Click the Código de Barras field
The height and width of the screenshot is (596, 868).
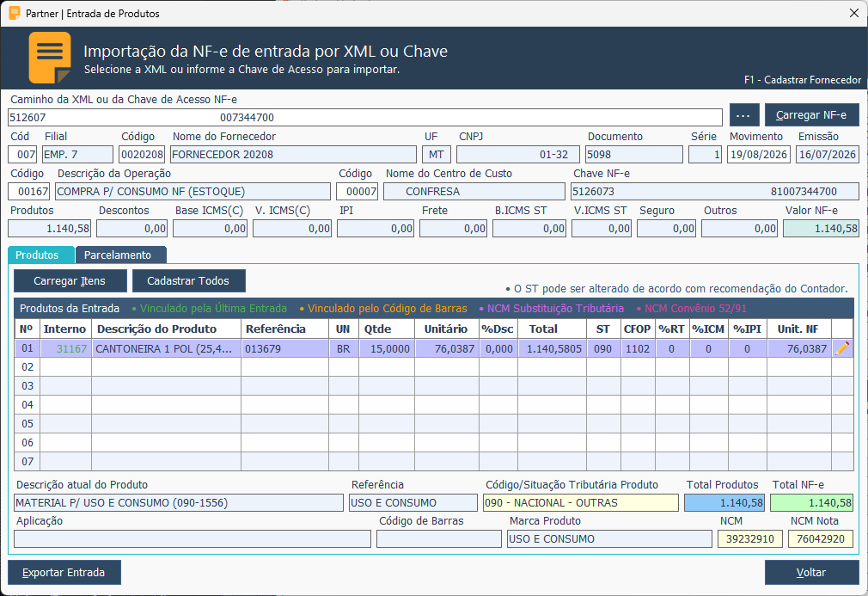click(439, 539)
